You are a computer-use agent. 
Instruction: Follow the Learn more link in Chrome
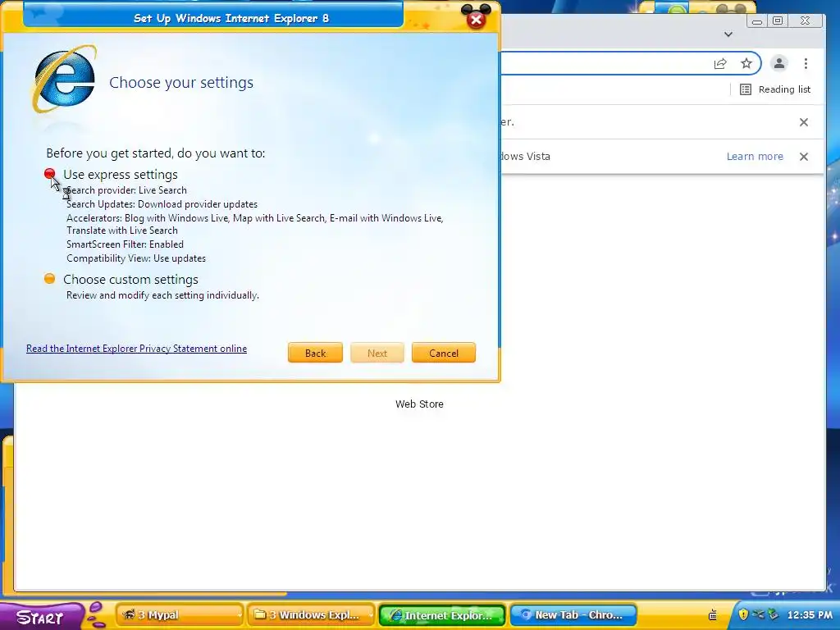[755, 157]
